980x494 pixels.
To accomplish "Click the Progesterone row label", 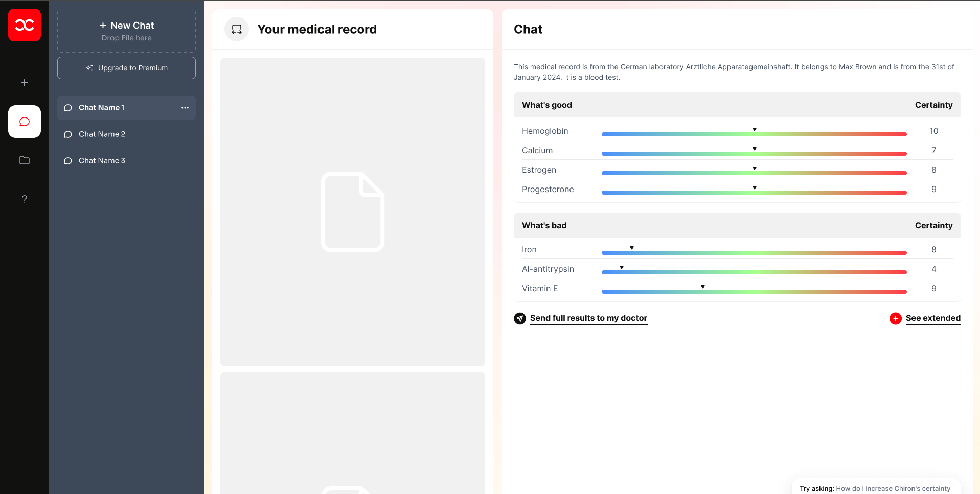I will click(548, 190).
